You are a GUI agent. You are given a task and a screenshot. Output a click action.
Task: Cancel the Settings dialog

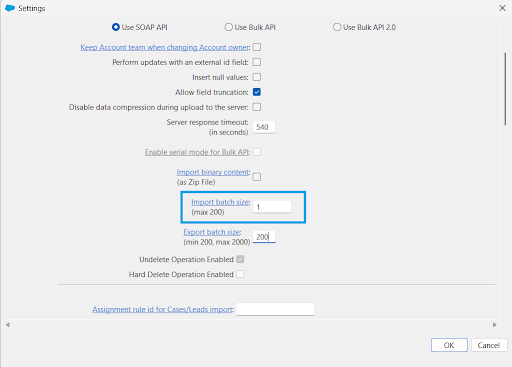click(x=489, y=345)
